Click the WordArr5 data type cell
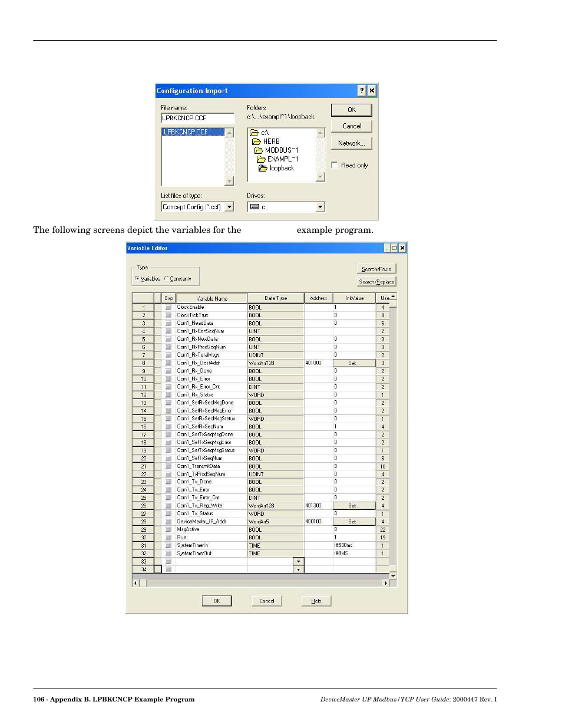The height and width of the screenshot is (728, 562). click(x=276, y=522)
